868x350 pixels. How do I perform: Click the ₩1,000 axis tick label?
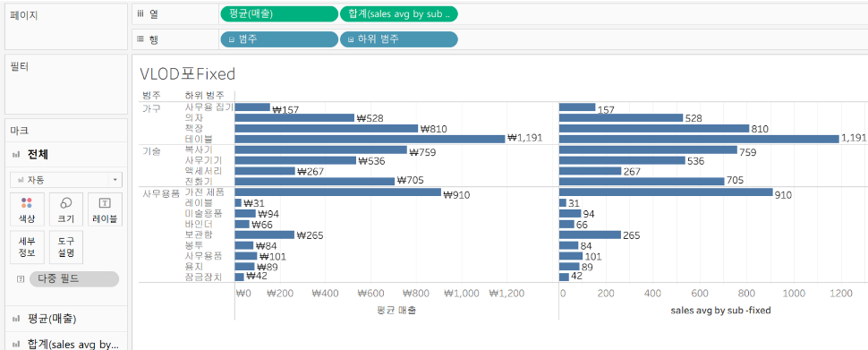(461, 294)
